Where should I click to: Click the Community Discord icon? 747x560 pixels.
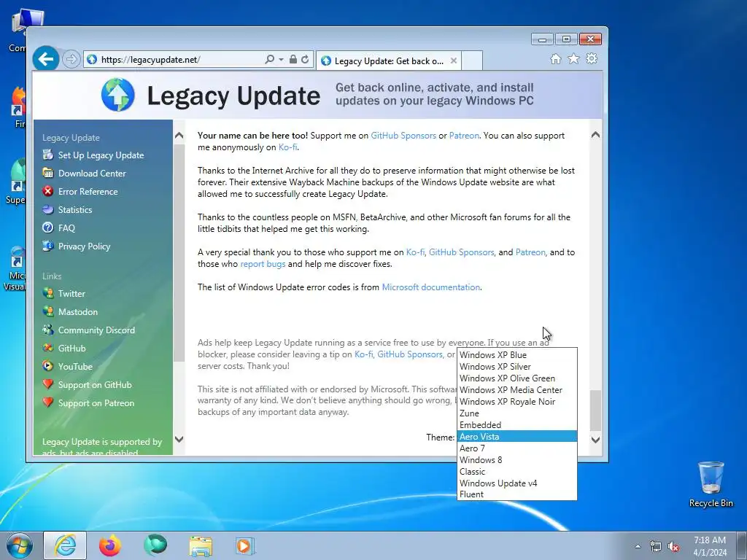[x=47, y=330]
